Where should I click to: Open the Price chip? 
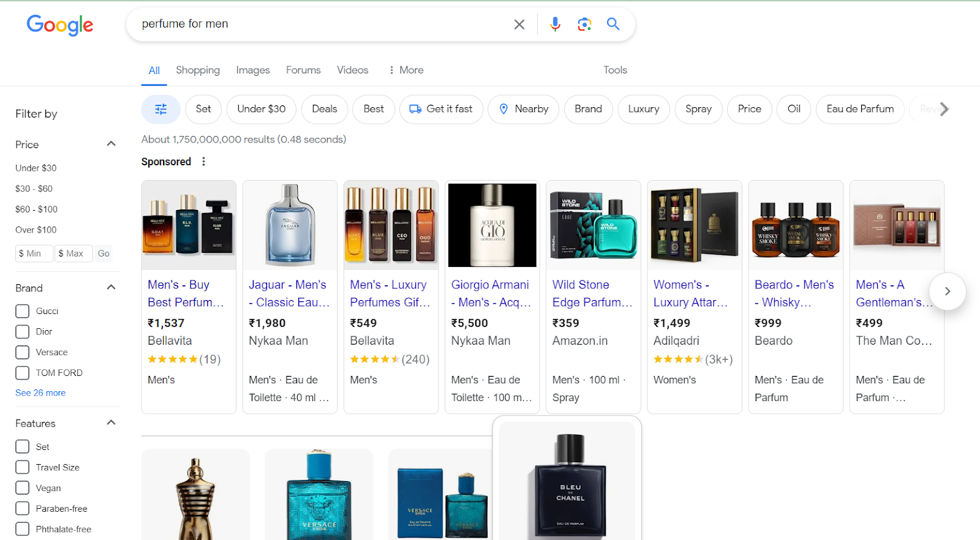point(750,109)
